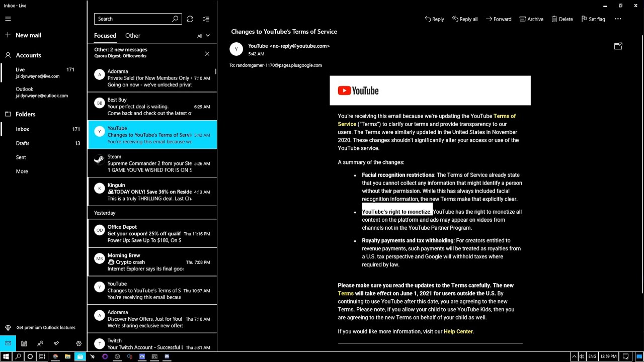This screenshot has height=362, width=644.
Task: Select the Live account jaidynwayne@live.com
Action: point(43,73)
